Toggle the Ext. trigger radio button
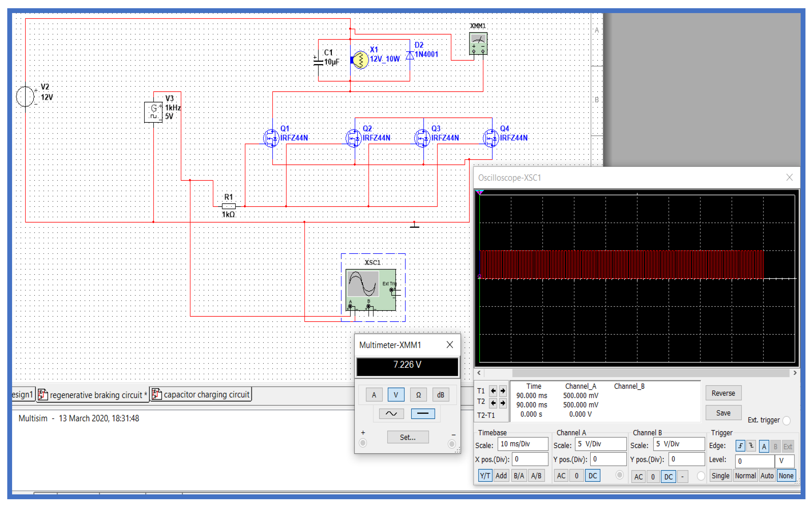Screen dimensions: 812x506 (x=787, y=420)
